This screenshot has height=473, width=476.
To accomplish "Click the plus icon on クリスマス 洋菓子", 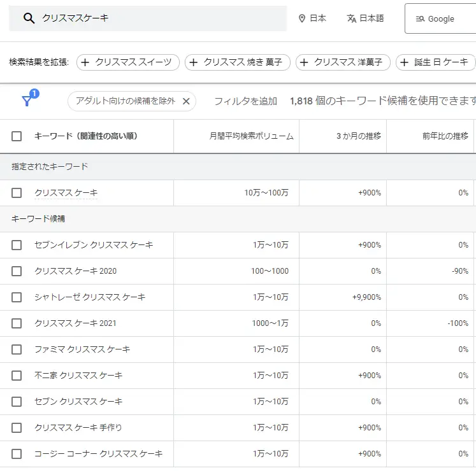I will click(304, 62).
